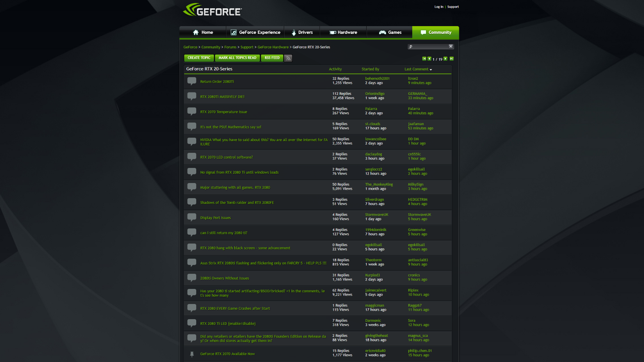The height and width of the screenshot is (362, 644).
Task: Click the Log In link
Action: point(439,7)
